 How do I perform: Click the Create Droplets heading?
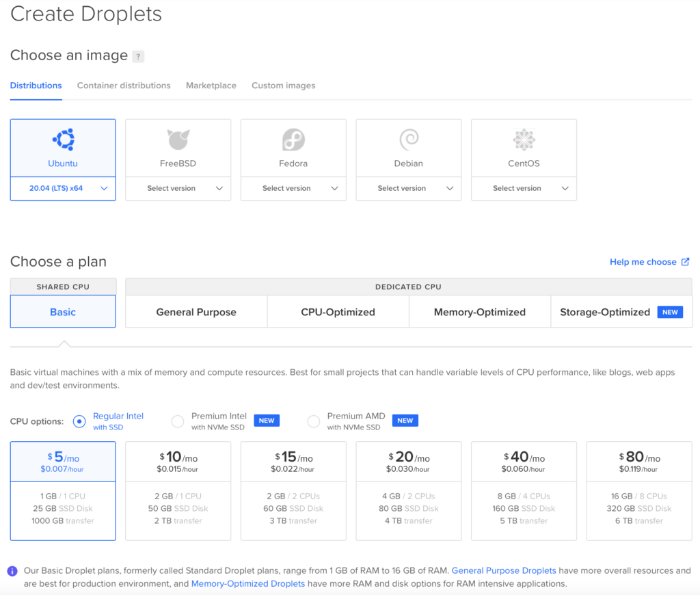pos(86,14)
